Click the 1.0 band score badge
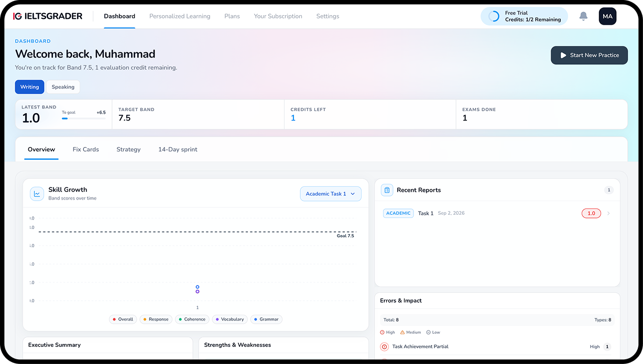Viewport: 643px width, 364px height. click(x=591, y=213)
